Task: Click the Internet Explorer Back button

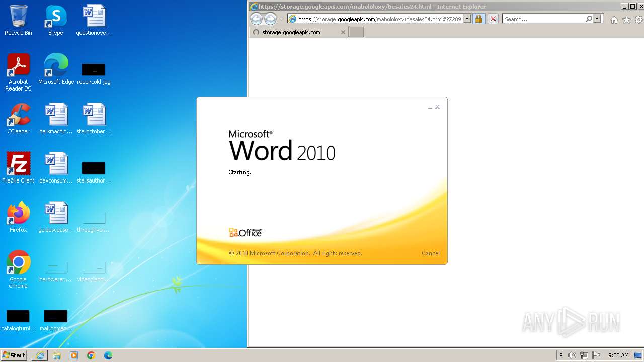Action: click(x=256, y=19)
